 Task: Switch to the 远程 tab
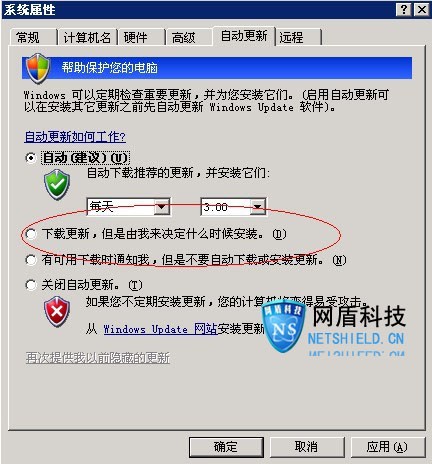click(x=292, y=37)
